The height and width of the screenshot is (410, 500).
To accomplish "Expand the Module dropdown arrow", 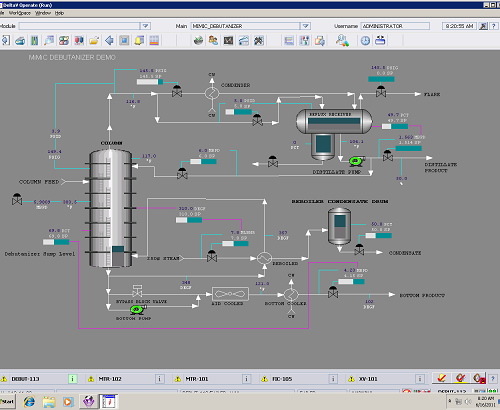I will [145, 26].
